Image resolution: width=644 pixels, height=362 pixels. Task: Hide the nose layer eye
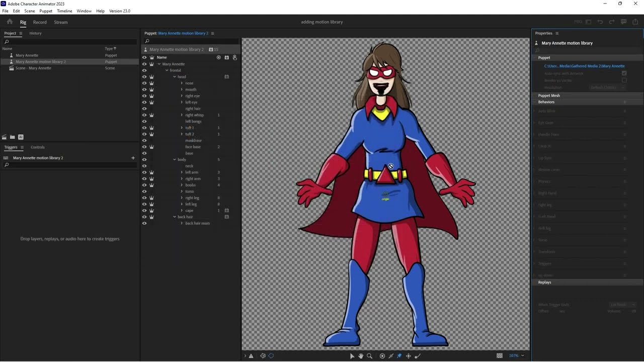tap(144, 83)
